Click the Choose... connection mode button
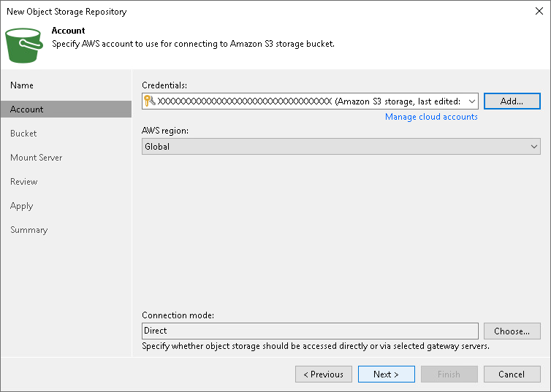Screen dimensions: 551x392 (512, 331)
